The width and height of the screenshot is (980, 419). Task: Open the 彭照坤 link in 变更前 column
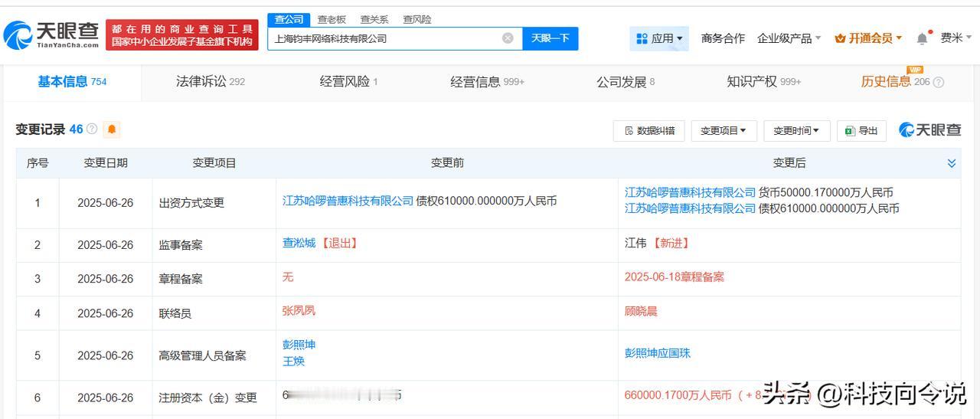tap(299, 345)
